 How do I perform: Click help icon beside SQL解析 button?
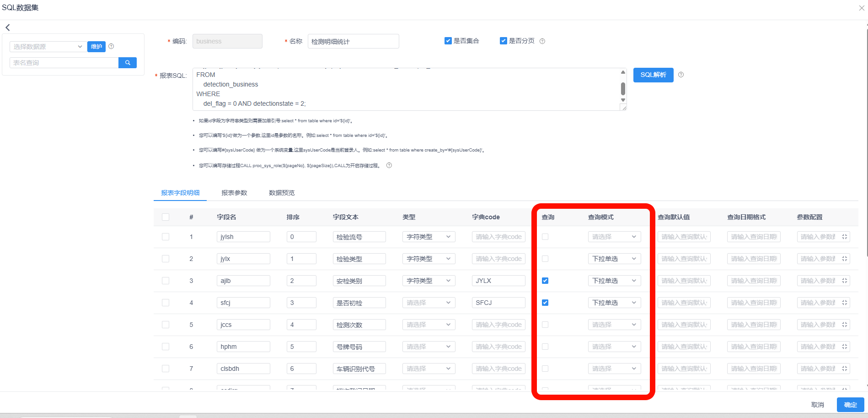(x=681, y=75)
